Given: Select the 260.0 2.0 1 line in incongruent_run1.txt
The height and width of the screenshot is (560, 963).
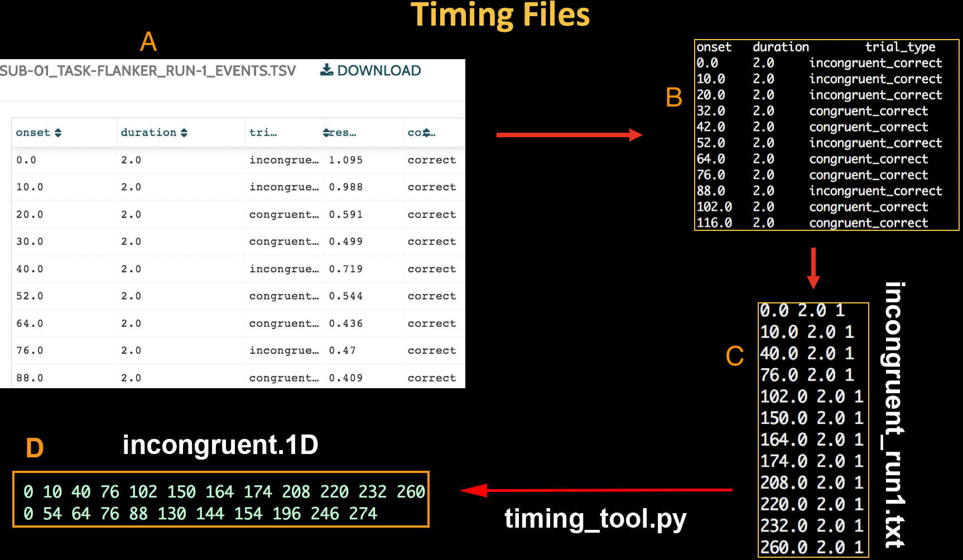Looking at the screenshot, I should click(x=812, y=547).
